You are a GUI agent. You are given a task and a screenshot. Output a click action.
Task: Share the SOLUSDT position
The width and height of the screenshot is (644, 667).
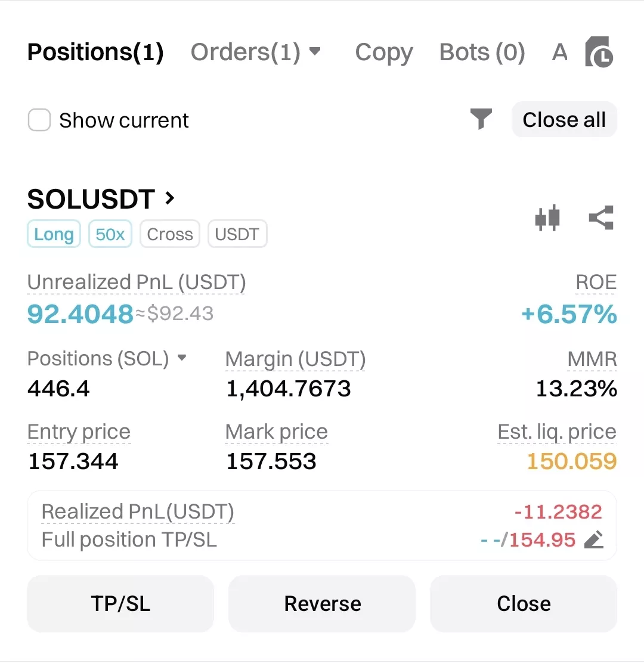601,218
